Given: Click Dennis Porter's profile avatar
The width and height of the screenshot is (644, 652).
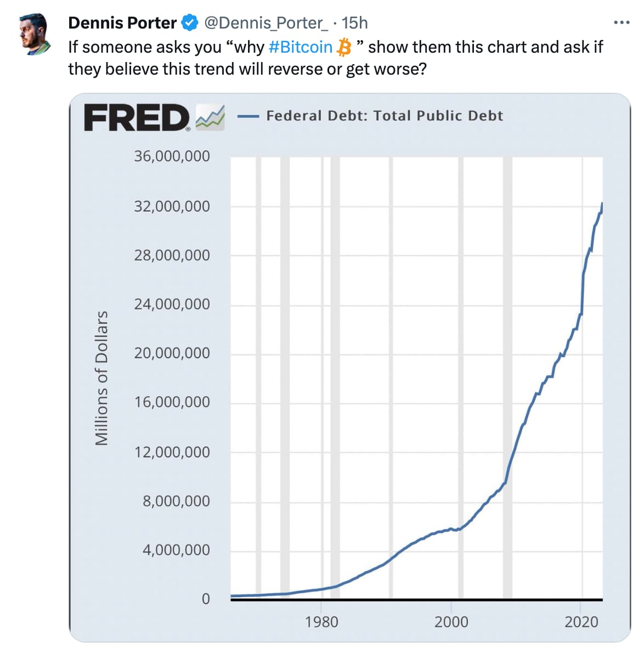Looking at the screenshot, I should (34, 34).
